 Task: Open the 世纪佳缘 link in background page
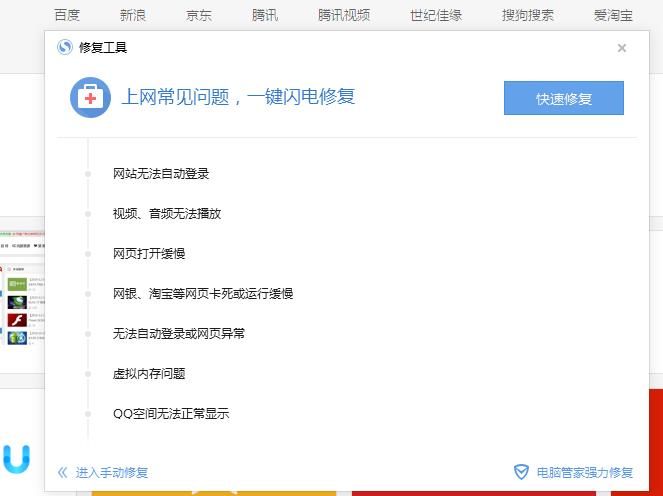click(436, 15)
